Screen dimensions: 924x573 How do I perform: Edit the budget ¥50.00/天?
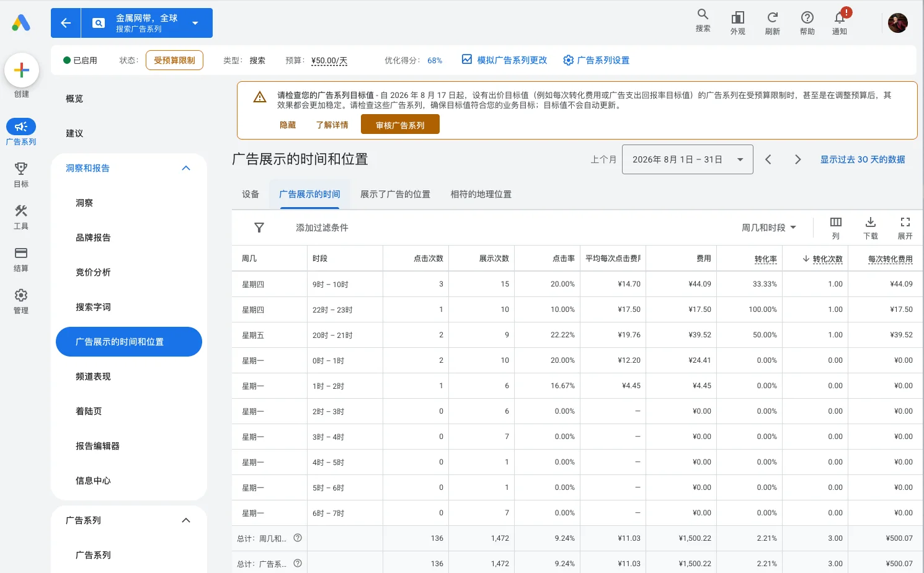coord(329,60)
